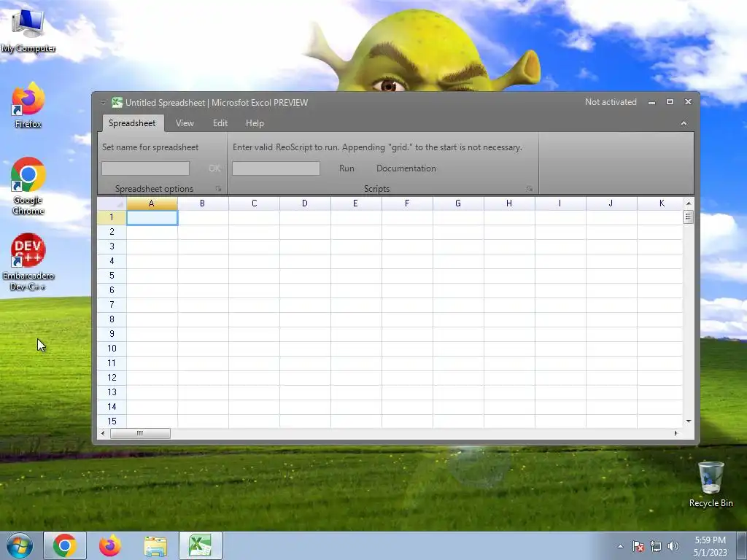The image size is (747, 560).
Task: Click the OK button for spreadsheet name
Action: tap(214, 168)
